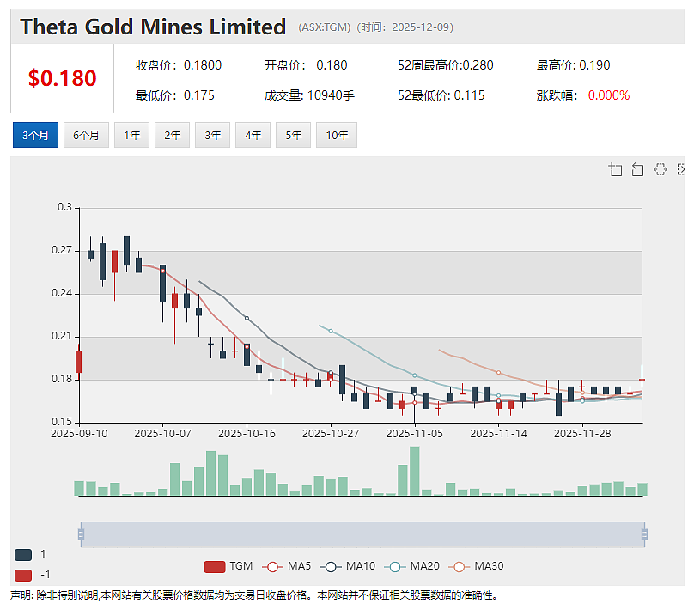Click the 0.21 y-axis label

coord(62,336)
